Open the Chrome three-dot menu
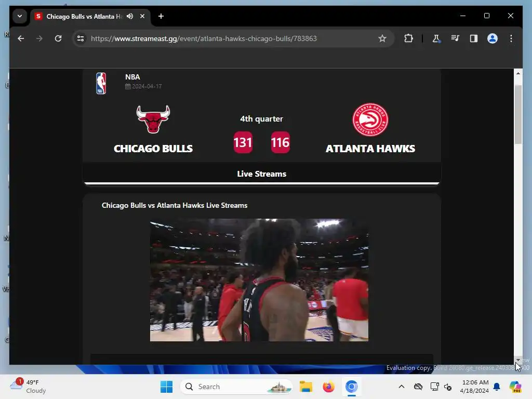 [x=511, y=38]
